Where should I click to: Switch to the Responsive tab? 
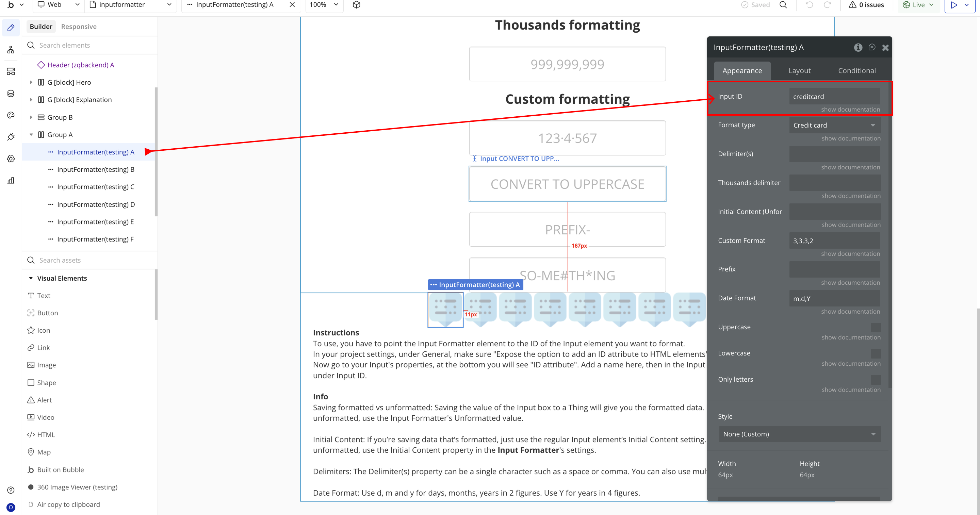click(79, 27)
